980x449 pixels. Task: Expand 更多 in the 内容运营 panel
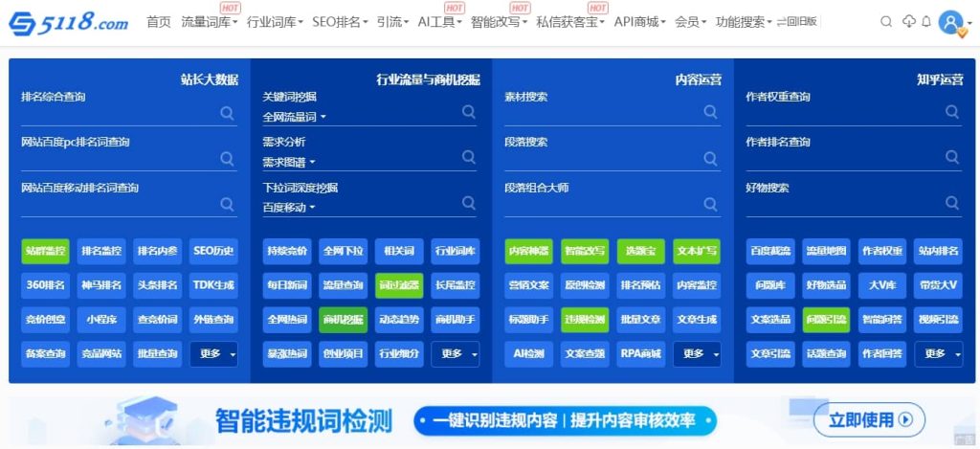click(698, 354)
